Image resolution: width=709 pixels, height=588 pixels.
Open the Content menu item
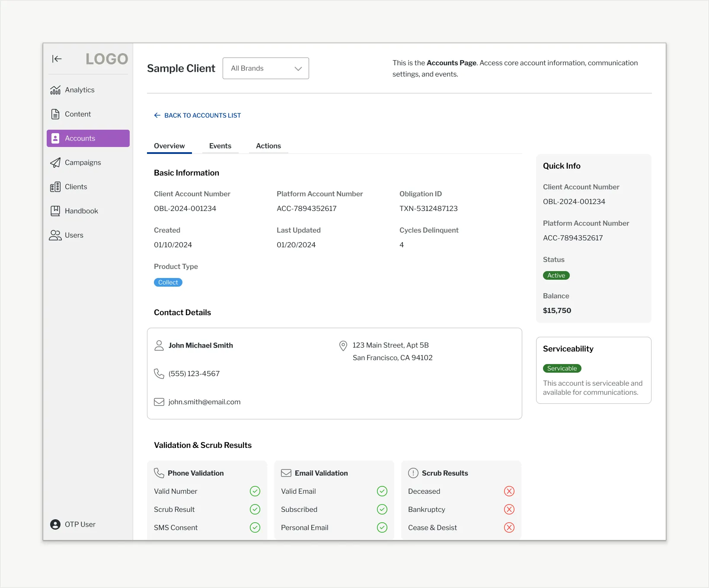88,114
